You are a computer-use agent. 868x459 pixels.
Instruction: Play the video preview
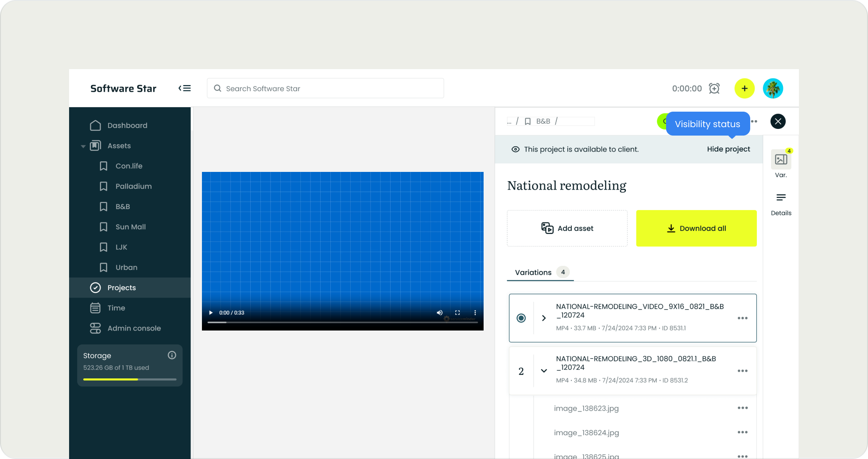pos(211,313)
